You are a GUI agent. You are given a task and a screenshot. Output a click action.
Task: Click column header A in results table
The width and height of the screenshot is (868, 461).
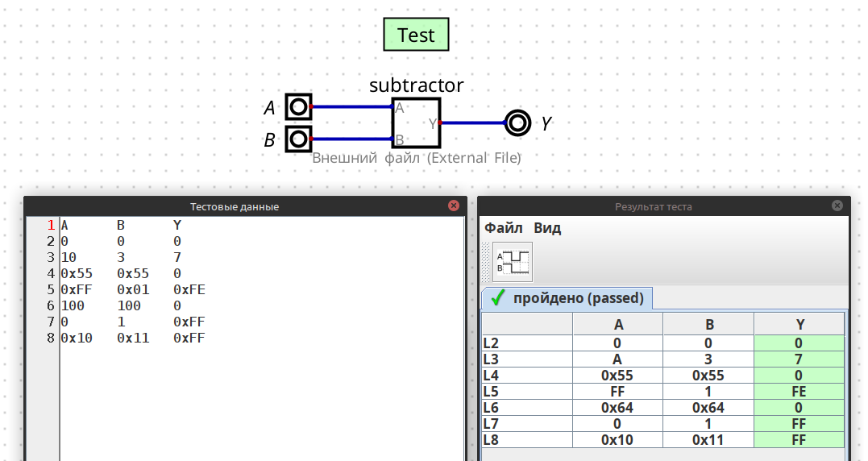coord(618,324)
